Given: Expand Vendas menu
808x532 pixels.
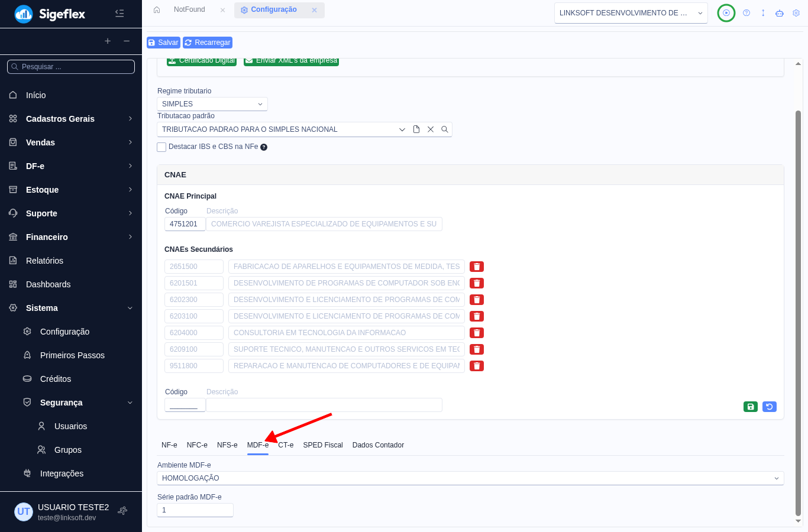Looking at the screenshot, I should (x=71, y=142).
